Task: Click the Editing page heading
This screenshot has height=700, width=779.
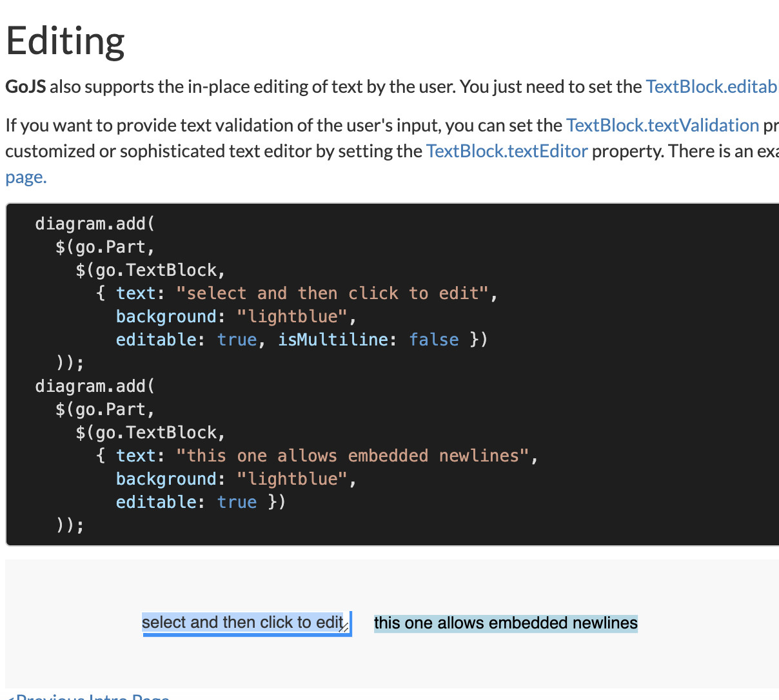Action: [64, 41]
